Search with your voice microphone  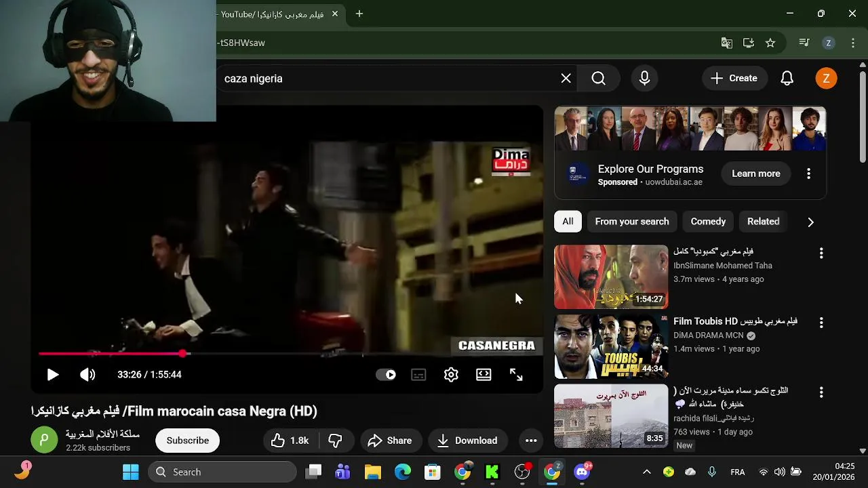(x=645, y=79)
